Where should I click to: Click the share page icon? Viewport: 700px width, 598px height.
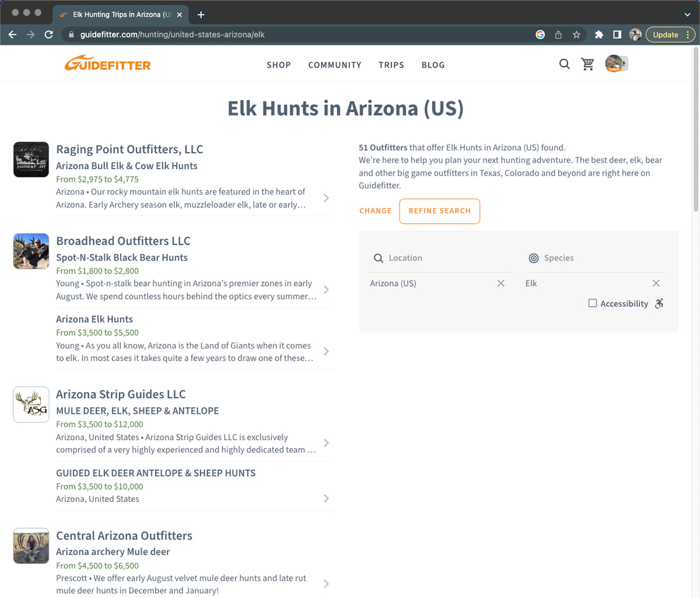click(x=558, y=34)
